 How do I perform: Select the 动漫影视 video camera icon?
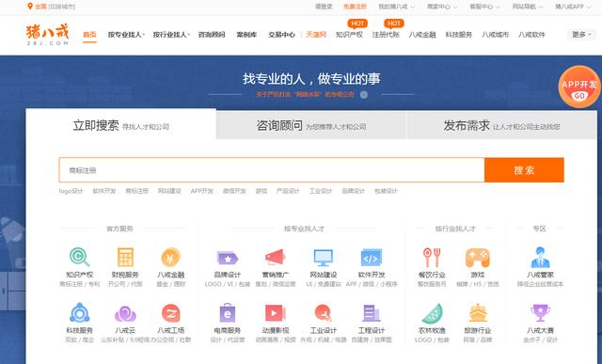coord(276,313)
